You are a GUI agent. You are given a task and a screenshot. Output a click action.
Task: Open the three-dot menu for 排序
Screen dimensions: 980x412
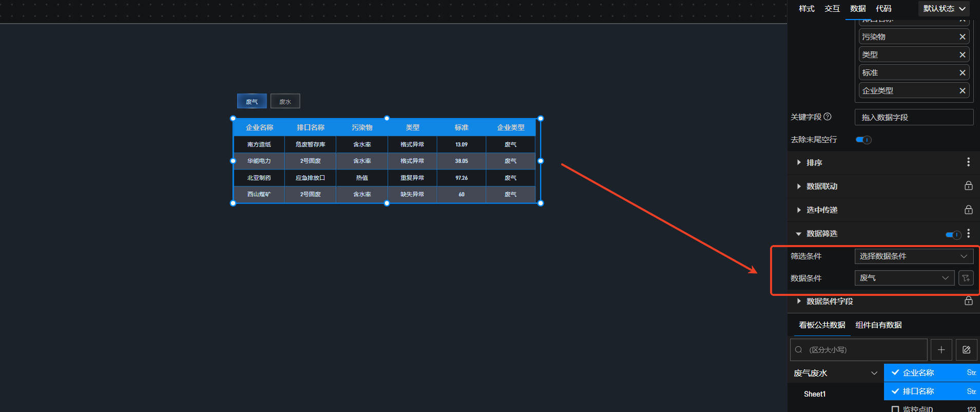(968, 162)
